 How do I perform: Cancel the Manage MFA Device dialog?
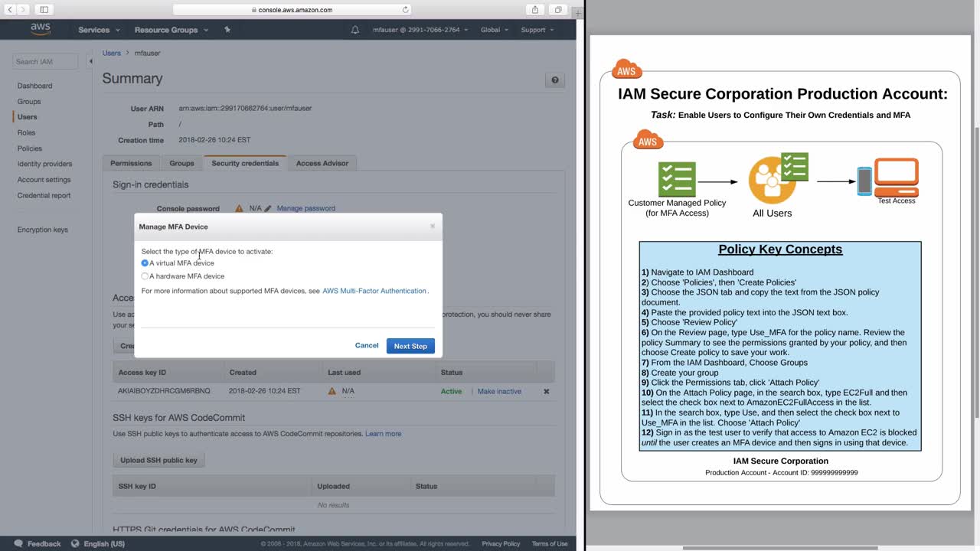click(x=367, y=345)
